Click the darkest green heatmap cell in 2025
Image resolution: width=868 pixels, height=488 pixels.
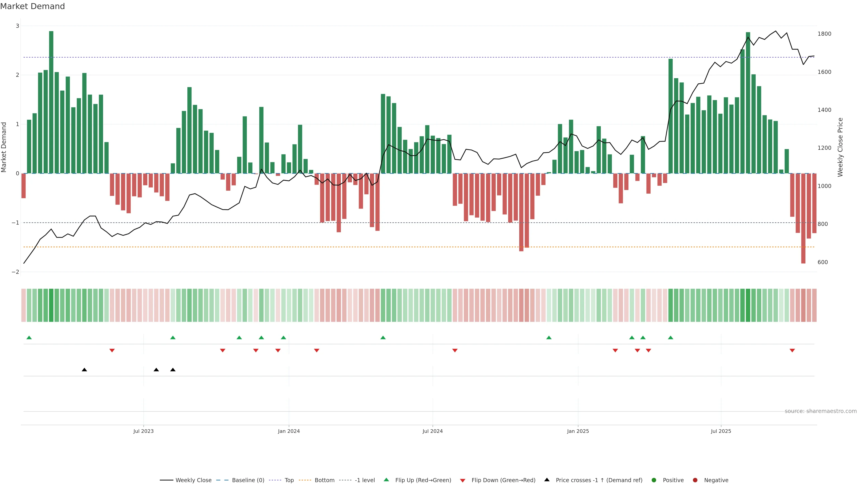[748, 305]
